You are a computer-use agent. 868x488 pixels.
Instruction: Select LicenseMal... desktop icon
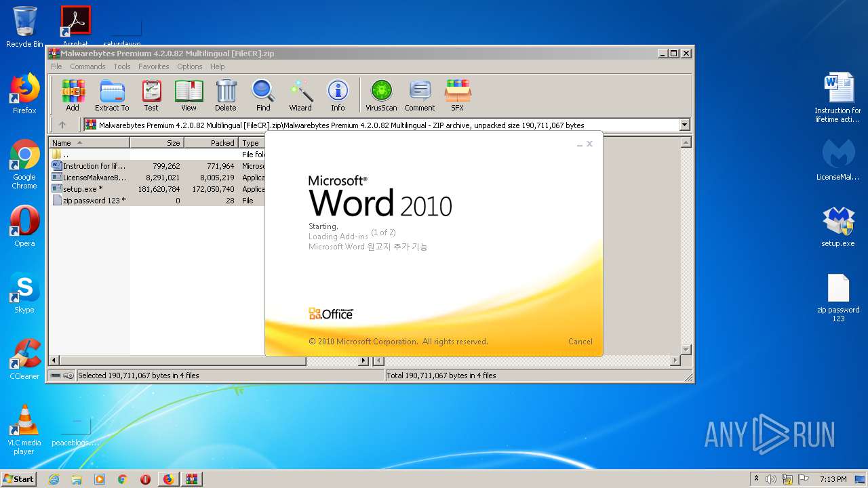838,160
